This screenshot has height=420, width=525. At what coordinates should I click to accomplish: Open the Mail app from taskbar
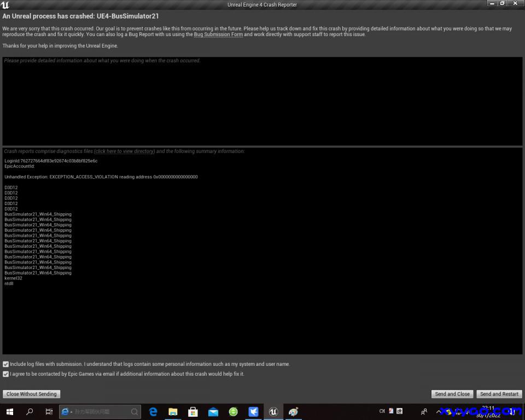pos(213,412)
